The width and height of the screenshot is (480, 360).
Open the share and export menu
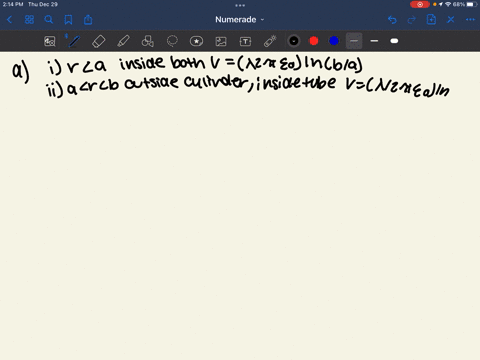(x=88, y=20)
